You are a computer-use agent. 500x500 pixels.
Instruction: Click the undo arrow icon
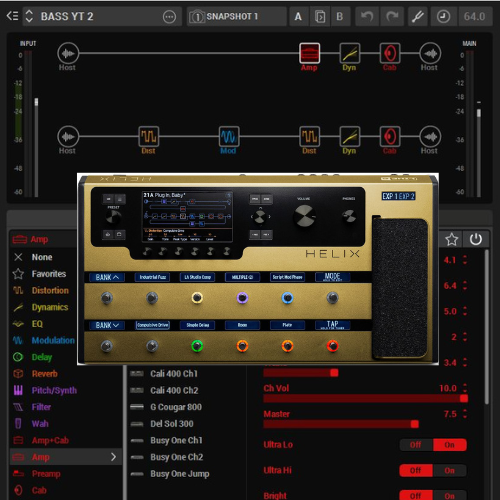[x=367, y=16]
